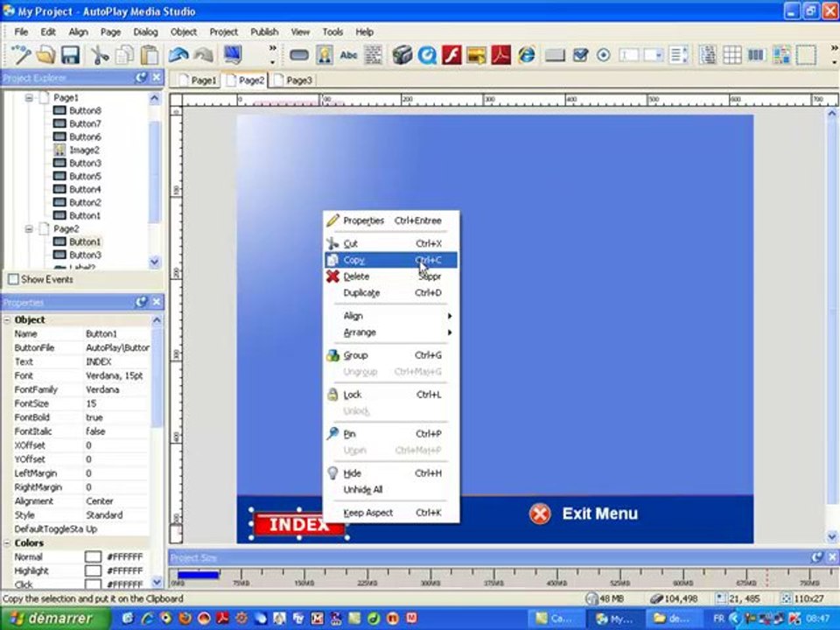Insert a new Image object
Image resolution: width=840 pixels, height=630 pixels.
(324, 54)
